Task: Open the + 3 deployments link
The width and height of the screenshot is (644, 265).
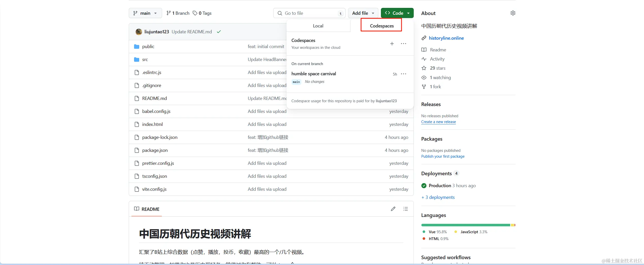Action: 438,197
